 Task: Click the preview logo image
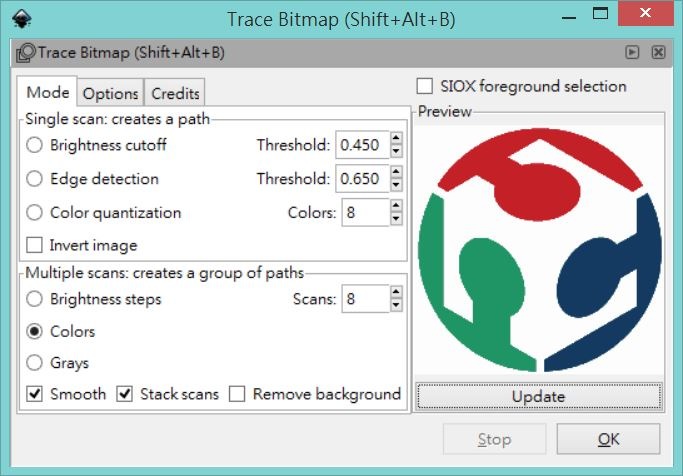pos(539,250)
